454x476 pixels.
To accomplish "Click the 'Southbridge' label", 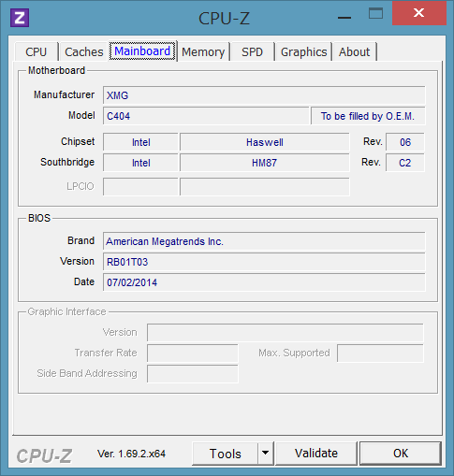I will 67,162.
